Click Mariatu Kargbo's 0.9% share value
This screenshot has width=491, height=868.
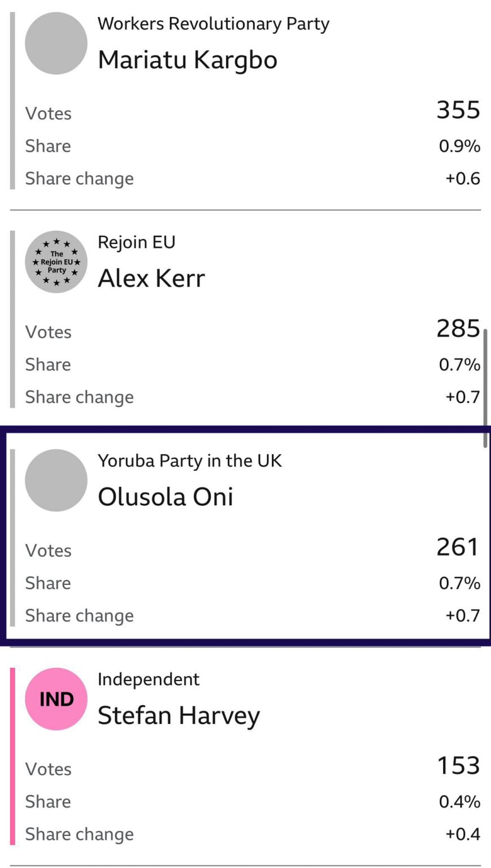(x=459, y=146)
